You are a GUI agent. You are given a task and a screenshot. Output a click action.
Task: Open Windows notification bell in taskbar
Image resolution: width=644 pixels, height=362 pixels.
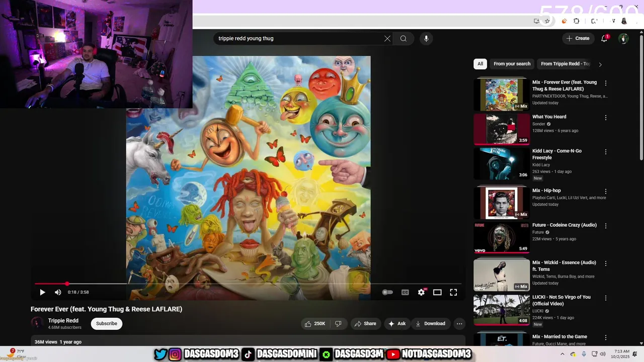tap(635, 354)
